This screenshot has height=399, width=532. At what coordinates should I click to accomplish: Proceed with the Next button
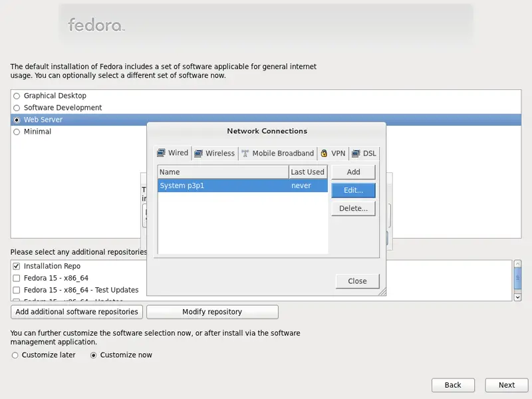pos(507,385)
